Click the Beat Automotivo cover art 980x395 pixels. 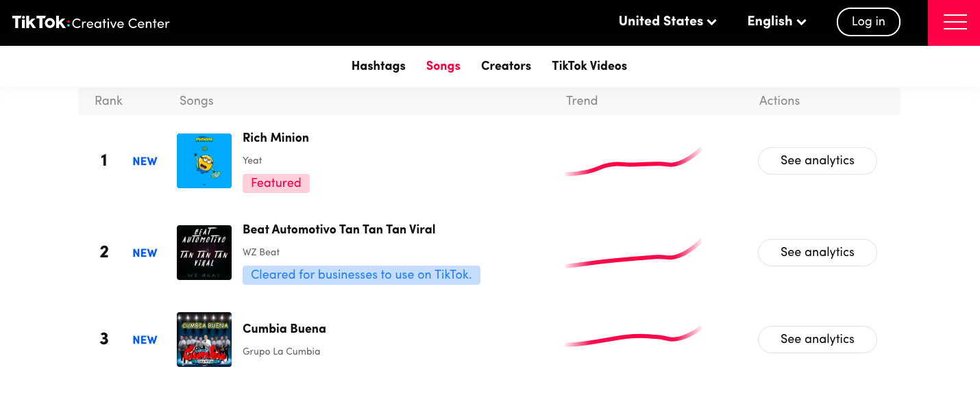coord(204,252)
